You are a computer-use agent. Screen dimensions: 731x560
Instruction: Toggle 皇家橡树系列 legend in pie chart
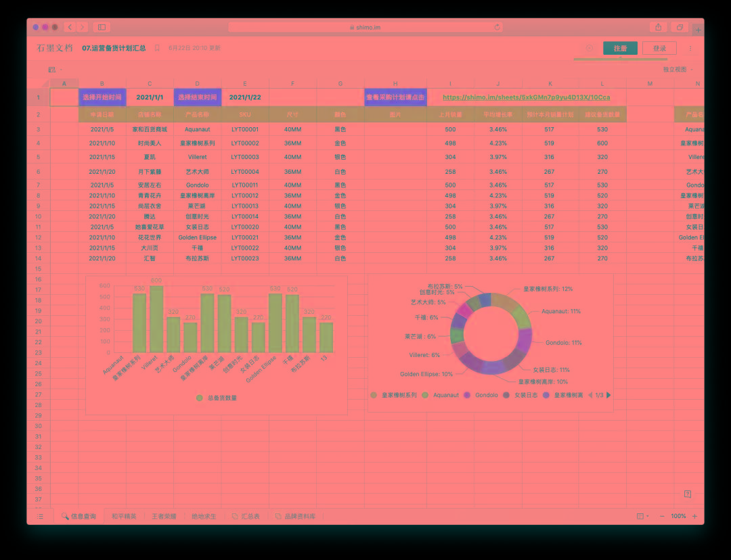pyautogui.click(x=394, y=395)
